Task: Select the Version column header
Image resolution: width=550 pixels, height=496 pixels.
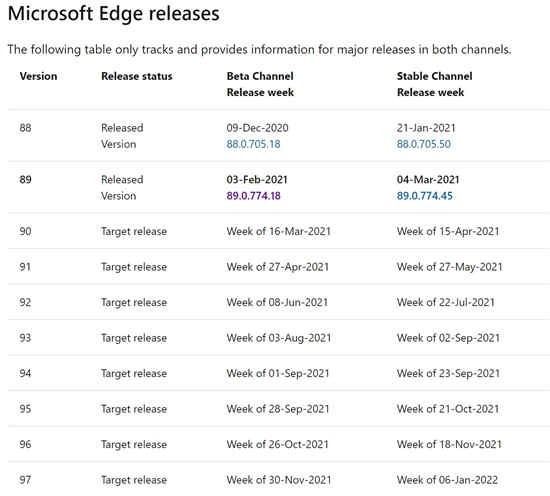Action: point(38,76)
